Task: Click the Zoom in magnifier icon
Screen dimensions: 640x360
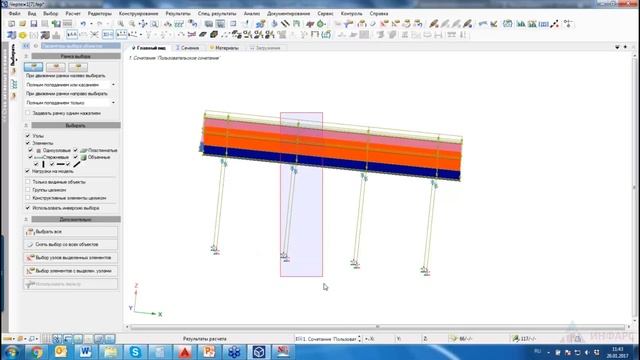Action: point(121,24)
